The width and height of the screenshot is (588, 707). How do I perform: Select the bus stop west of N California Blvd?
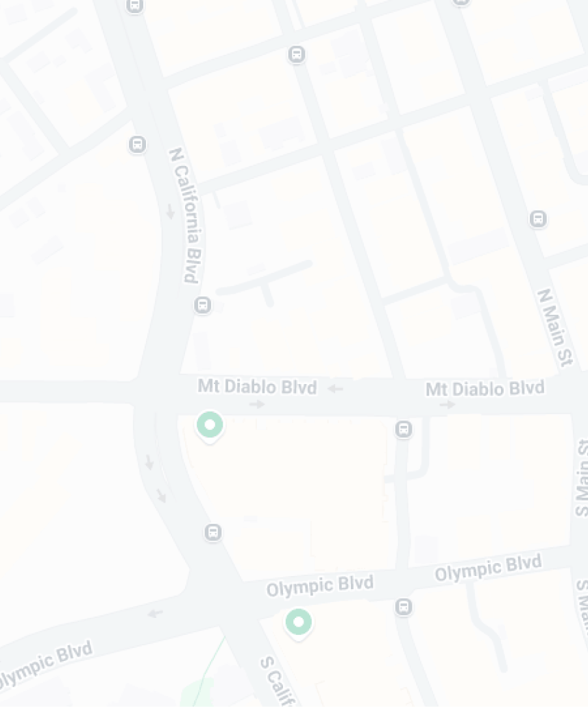click(x=138, y=144)
